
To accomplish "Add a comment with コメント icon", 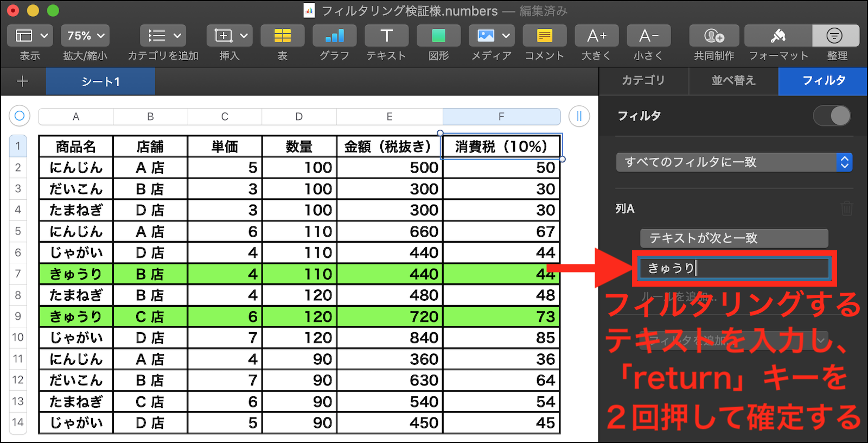I will point(544,36).
